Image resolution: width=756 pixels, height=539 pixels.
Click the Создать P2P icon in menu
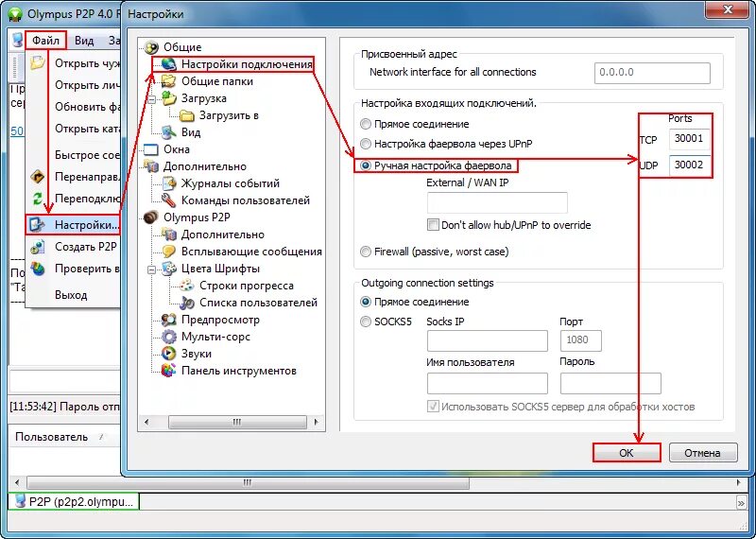coord(38,247)
